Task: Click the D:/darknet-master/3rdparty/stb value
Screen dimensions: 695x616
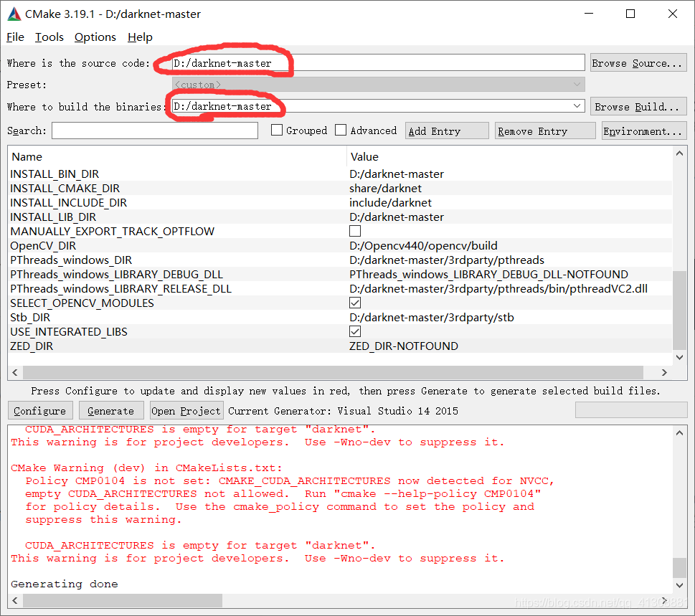Action: [432, 317]
